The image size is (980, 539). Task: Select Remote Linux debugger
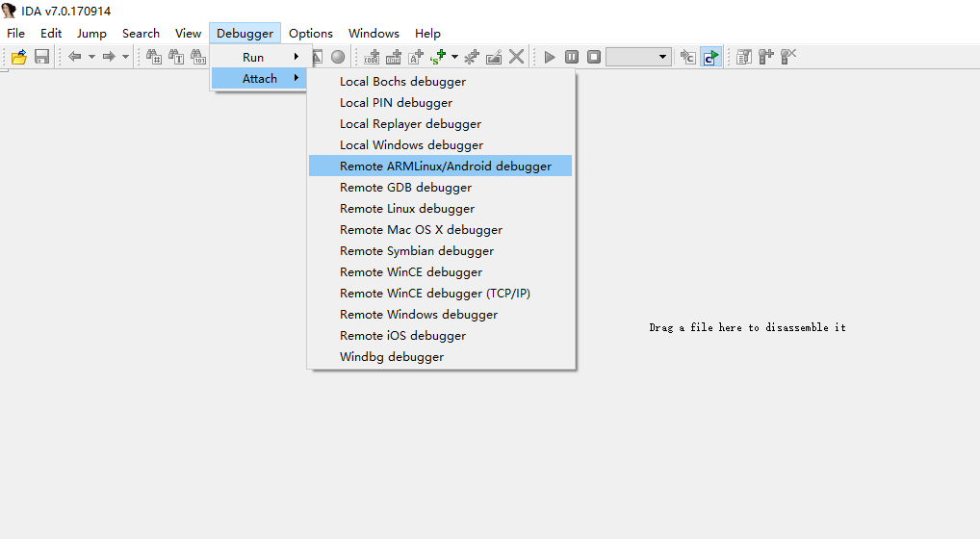pyautogui.click(x=440, y=209)
